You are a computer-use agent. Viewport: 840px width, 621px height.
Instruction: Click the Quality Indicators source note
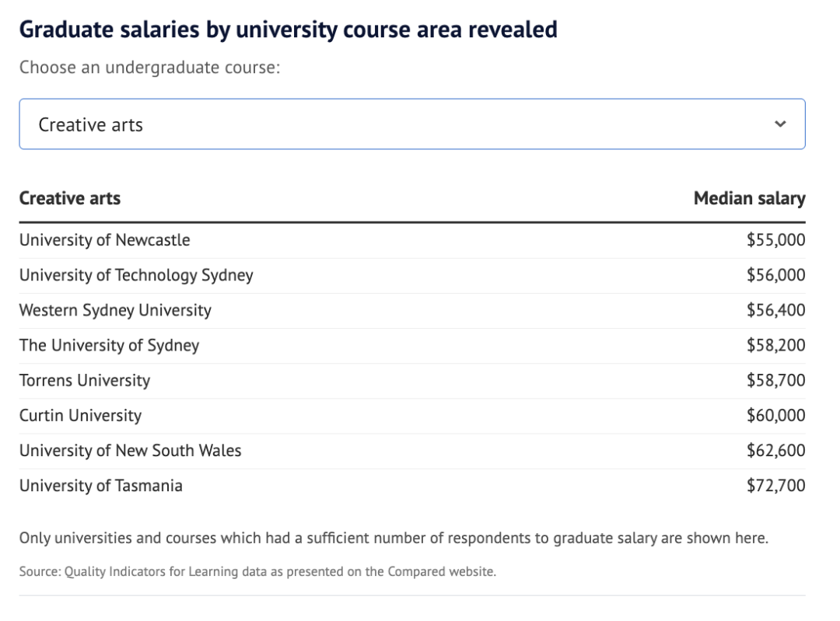coord(257,572)
